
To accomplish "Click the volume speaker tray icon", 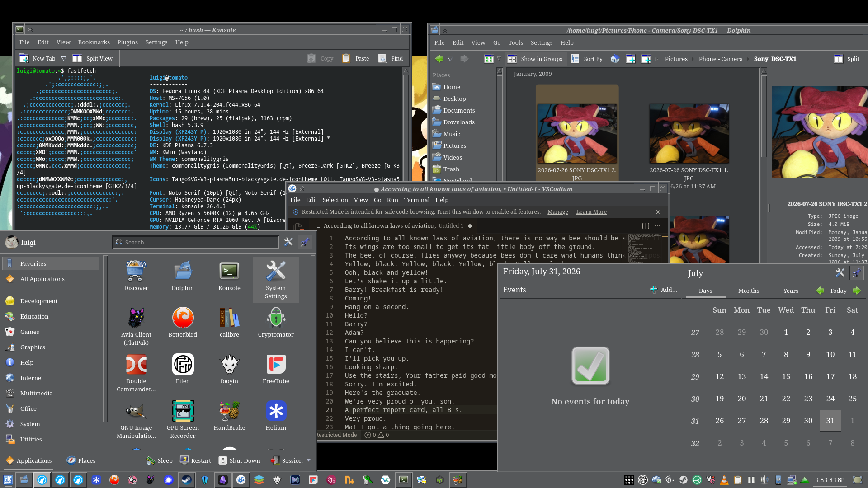I will click(764, 480).
